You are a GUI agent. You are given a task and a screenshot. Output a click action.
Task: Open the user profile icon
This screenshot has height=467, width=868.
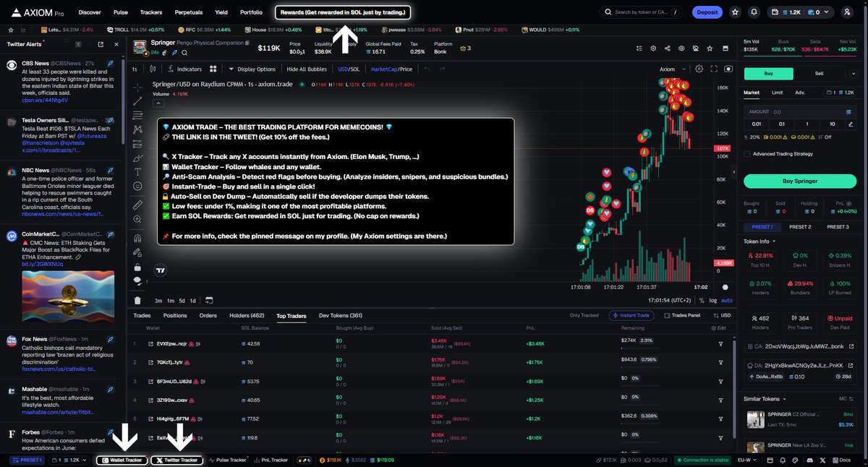click(x=847, y=12)
